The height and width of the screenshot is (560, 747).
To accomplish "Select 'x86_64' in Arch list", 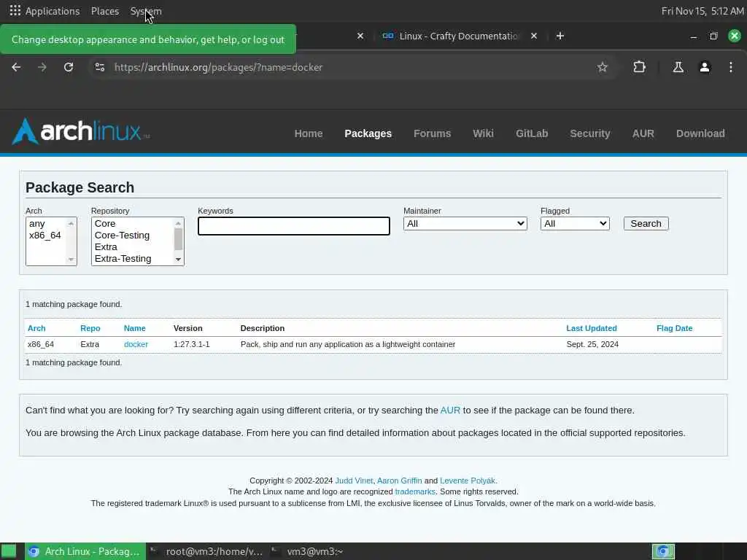I will click(x=47, y=236).
